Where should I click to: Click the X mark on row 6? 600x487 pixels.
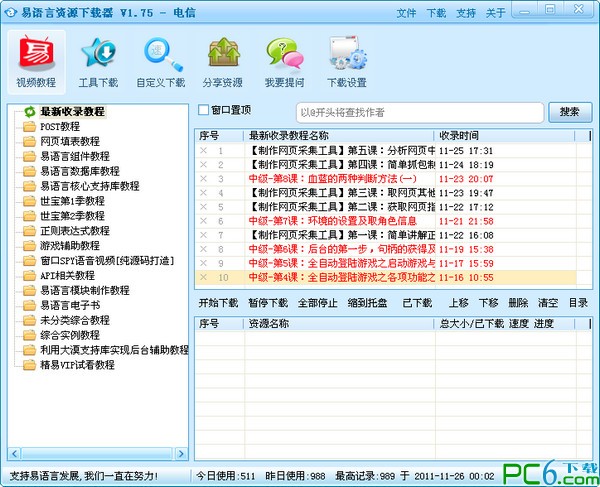(x=203, y=221)
